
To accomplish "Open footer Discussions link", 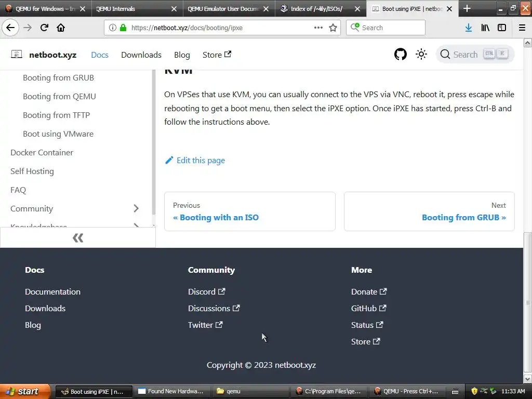I will [x=214, y=308].
